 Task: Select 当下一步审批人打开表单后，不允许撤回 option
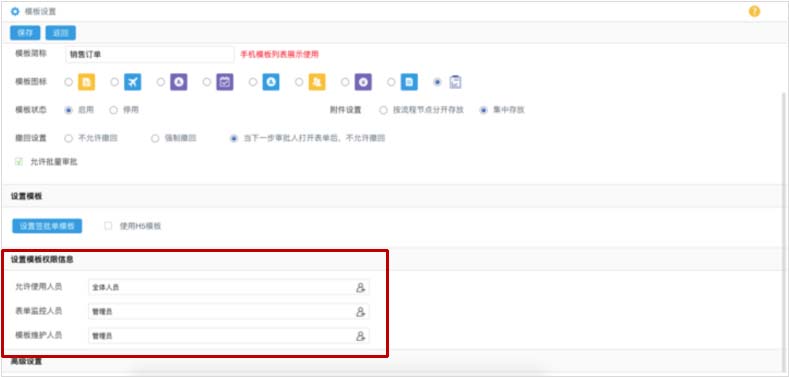[x=233, y=138]
